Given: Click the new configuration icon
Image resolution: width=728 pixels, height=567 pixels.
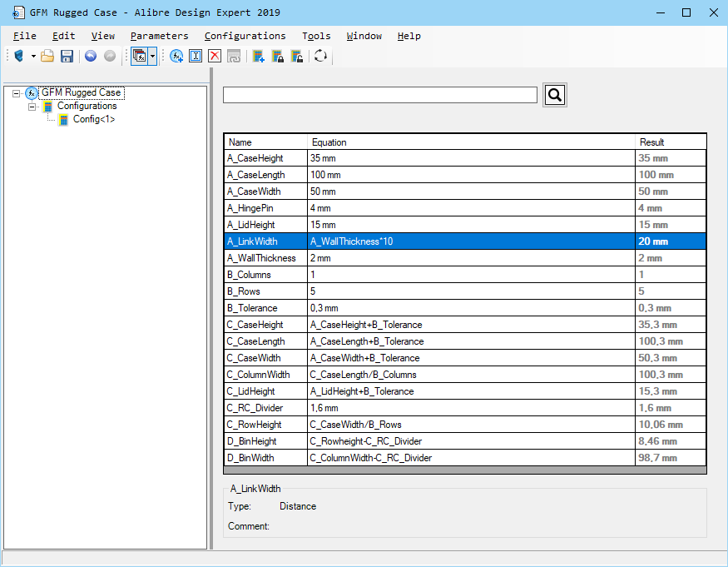Looking at the screenshot, I should (x=259, y=57).
